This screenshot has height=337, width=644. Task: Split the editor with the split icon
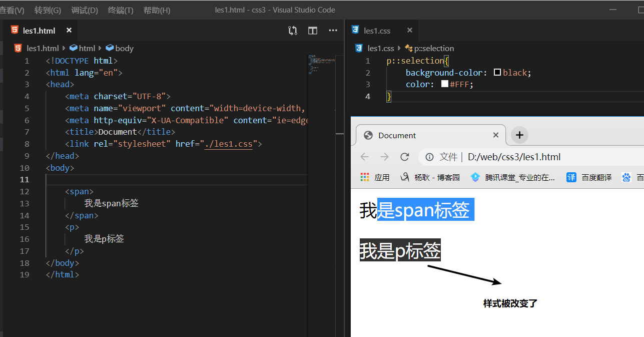pyautogui.click(x=313, y=31)
